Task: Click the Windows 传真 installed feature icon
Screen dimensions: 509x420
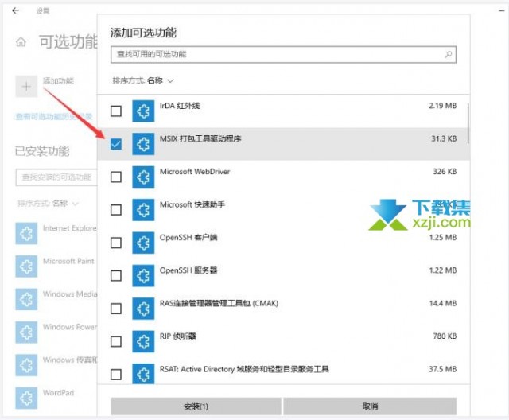Action: (26, 365)
